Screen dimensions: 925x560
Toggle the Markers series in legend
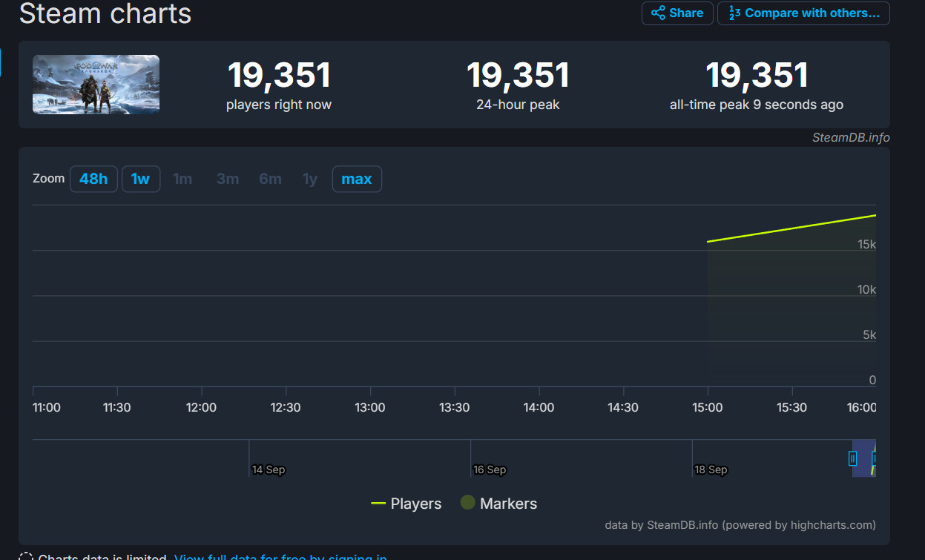click(x=498, y=504)
